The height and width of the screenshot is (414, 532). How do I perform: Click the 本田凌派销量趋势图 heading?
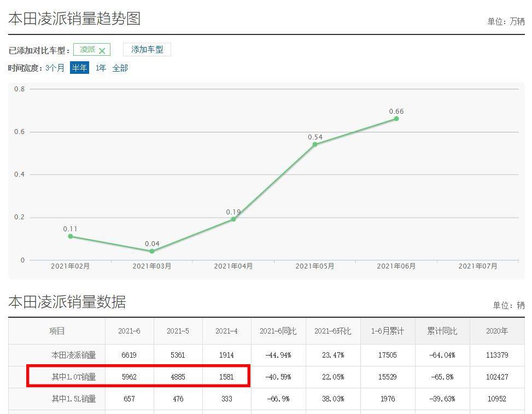pos(74,19)
